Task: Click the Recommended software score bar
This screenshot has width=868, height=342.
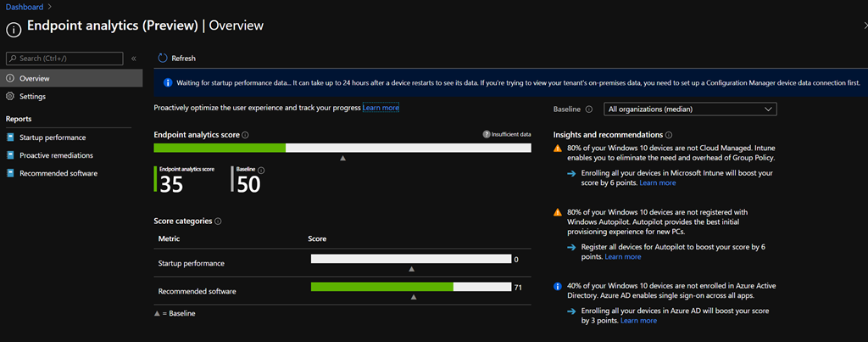Action: coord(410,287)
